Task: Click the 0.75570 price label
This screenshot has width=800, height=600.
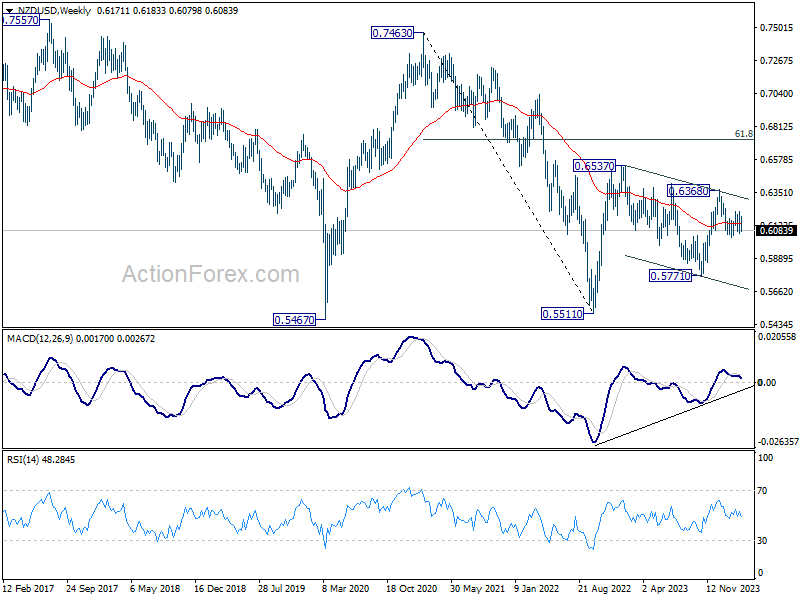Action: tap(20, 20)
